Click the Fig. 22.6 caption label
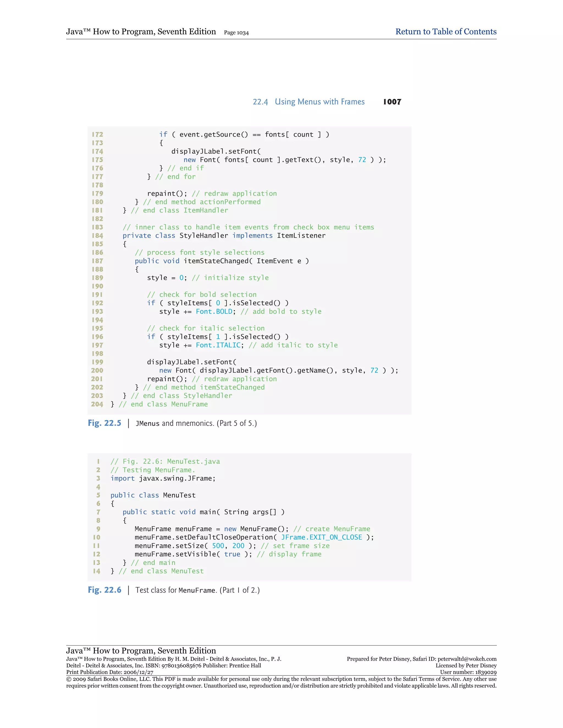Screen dimensions: 563x728 click(104, 590)
